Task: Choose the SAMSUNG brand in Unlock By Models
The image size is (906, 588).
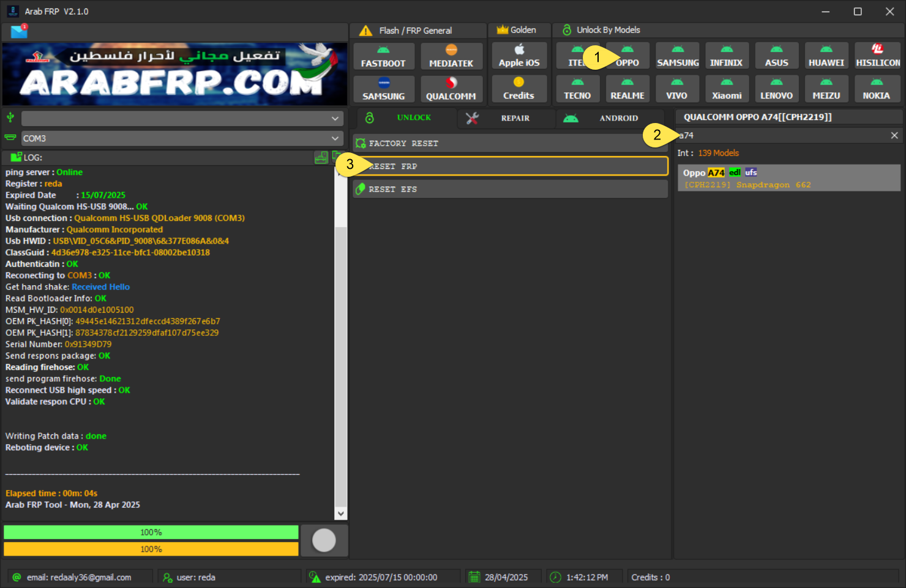Action: (x=678, y=56)
